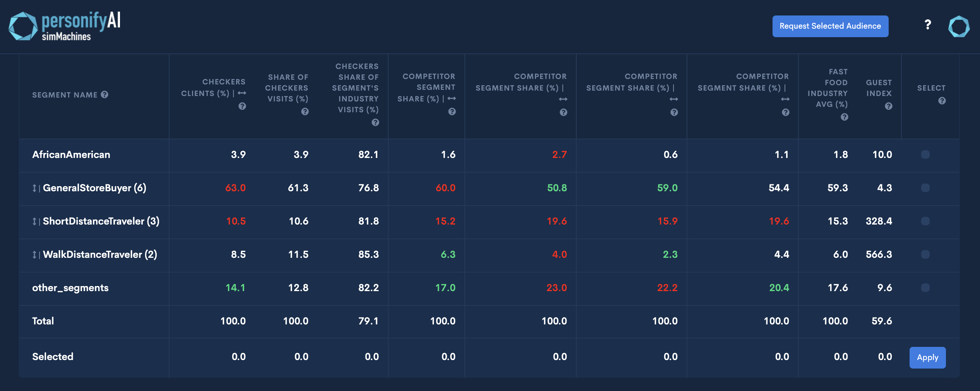Screen dimensions: 980x391
Task: Click resize arrow on Checkers Clients column
Action: click(242, 93)
